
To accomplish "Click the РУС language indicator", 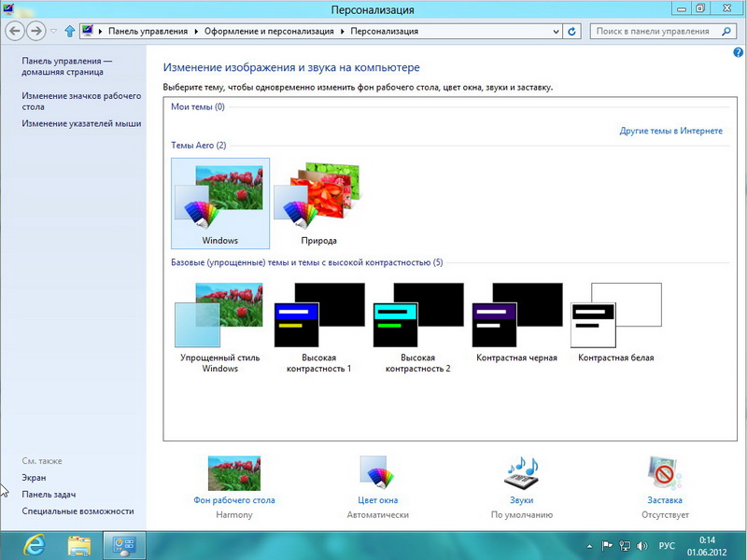I will [667, 546].
